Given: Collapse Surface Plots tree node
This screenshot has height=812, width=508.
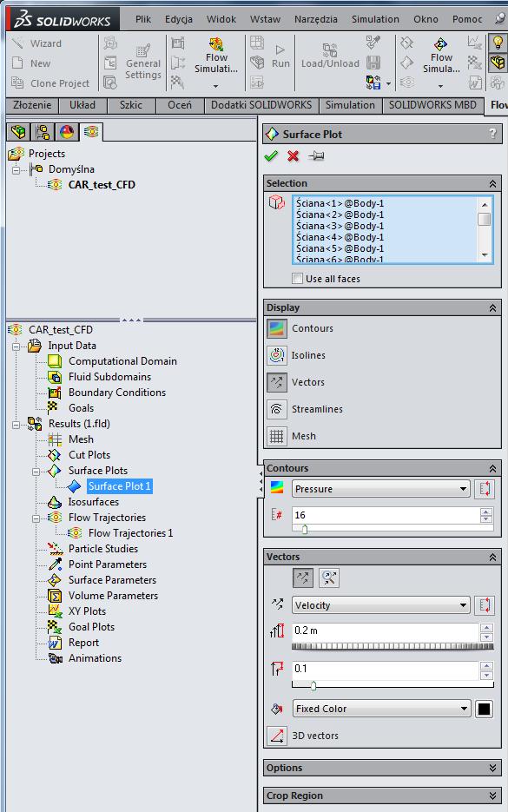Looking at the screenshot, I should click(36, 472).
